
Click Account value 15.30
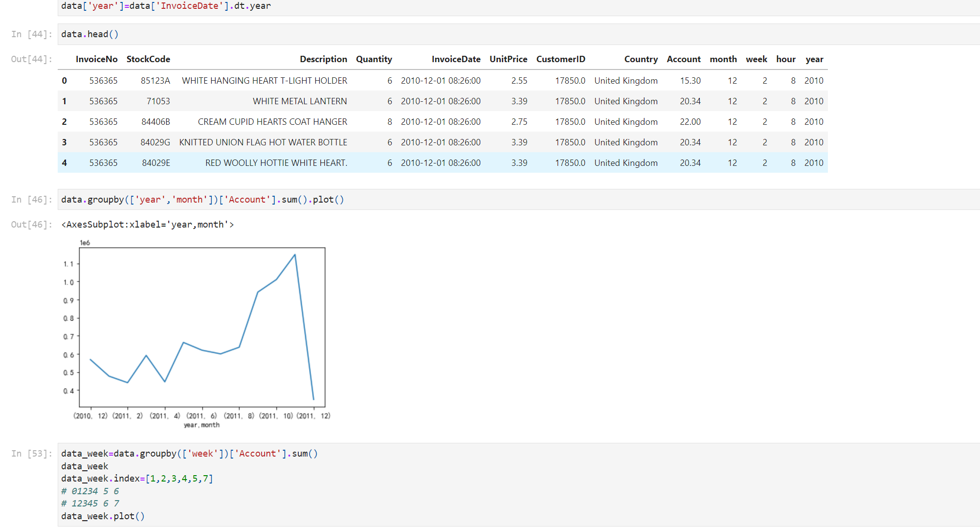point(690,81)
